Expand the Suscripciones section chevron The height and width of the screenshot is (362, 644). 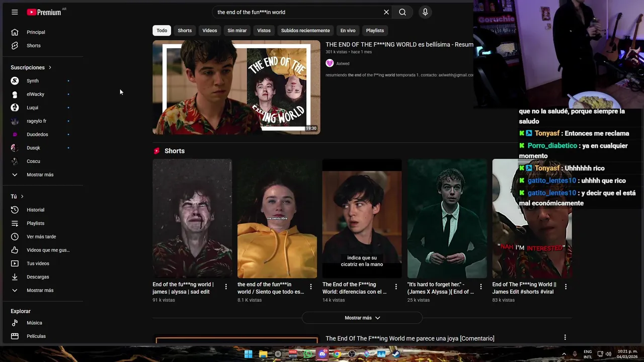50,67
